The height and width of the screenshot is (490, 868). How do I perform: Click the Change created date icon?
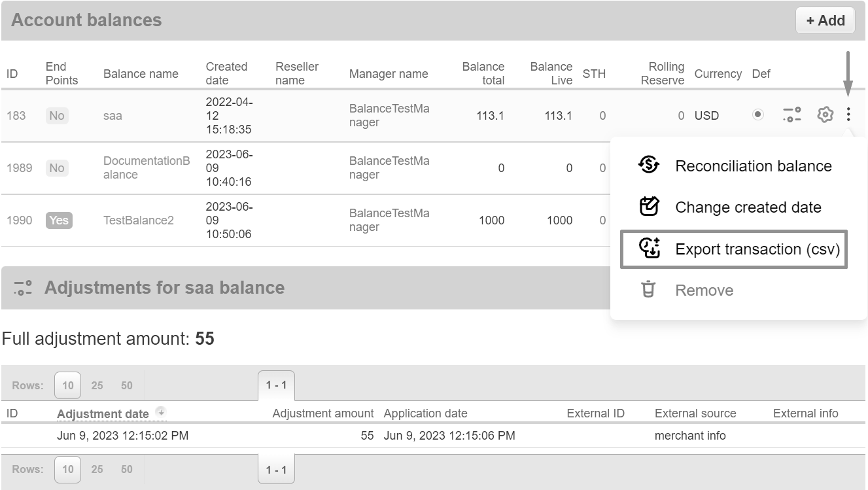coord(648,207)
